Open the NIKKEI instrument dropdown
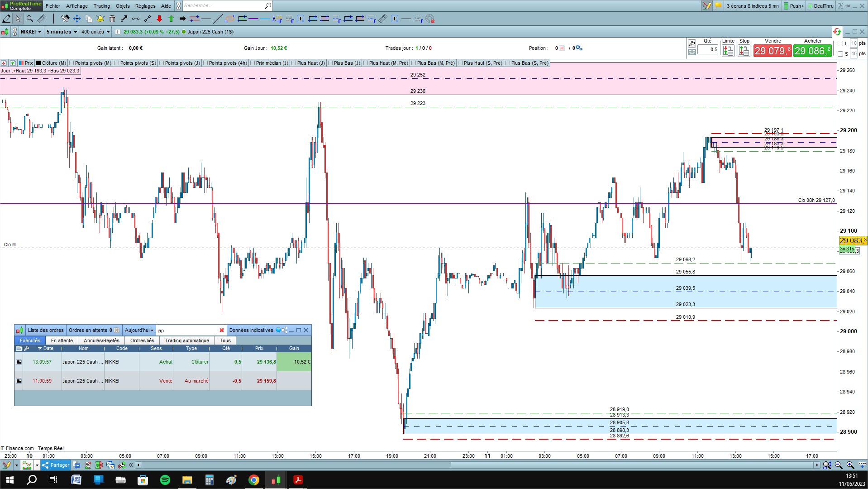 tap(31, 32)
